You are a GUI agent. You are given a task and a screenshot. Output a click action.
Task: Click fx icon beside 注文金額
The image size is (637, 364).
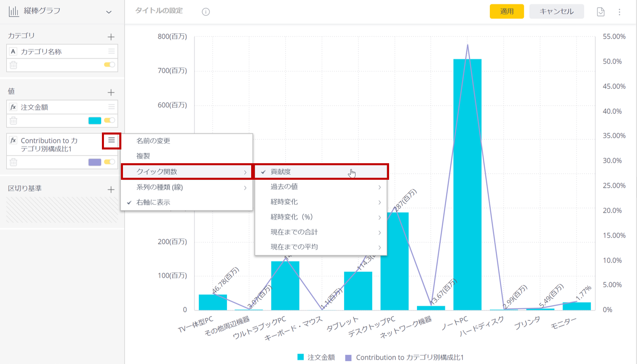[x=13, y=107]
